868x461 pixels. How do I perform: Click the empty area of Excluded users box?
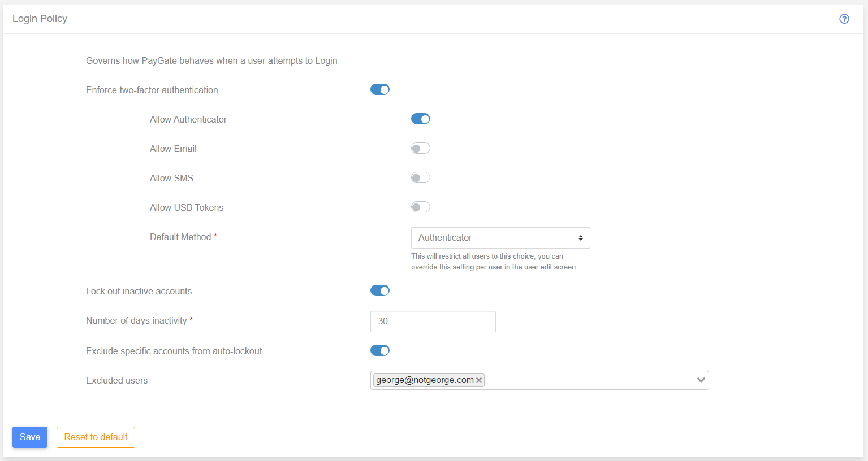click(588, 380)
